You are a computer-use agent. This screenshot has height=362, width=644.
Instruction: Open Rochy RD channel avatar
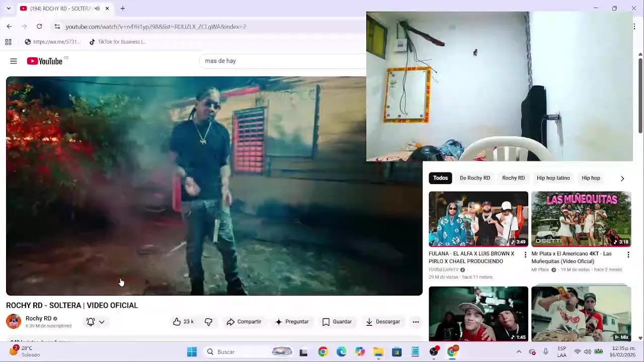click(14, 322)
